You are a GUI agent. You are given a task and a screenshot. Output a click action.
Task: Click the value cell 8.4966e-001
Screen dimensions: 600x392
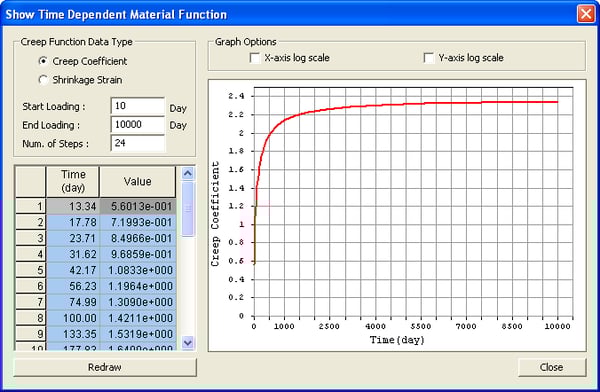tap(138, 238)
